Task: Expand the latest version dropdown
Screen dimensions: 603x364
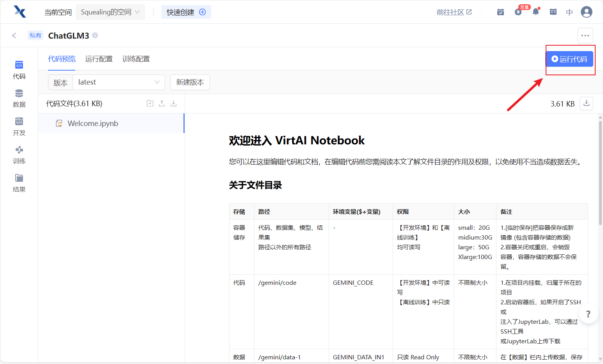Action: (x=119, y=82)
